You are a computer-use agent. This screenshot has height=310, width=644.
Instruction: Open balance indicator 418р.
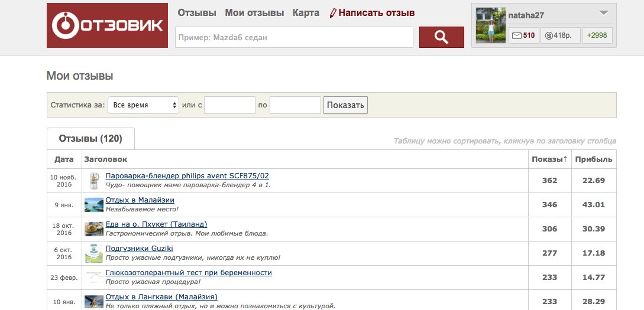point(560,35)
